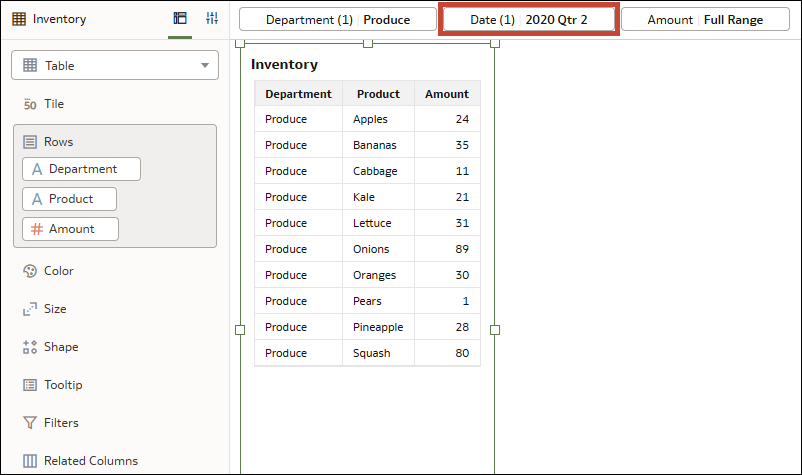Select the Inventory visualization title
The image size is (802, 475).
(284, 64)
